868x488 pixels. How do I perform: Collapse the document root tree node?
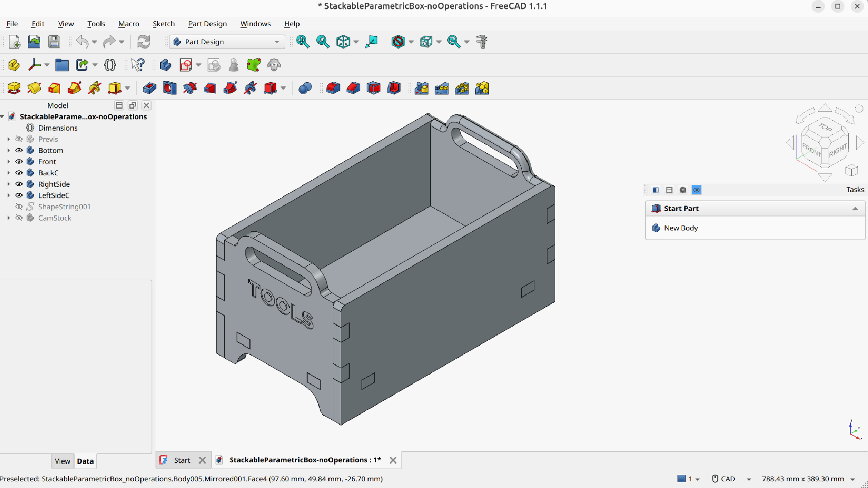[2, 117]
